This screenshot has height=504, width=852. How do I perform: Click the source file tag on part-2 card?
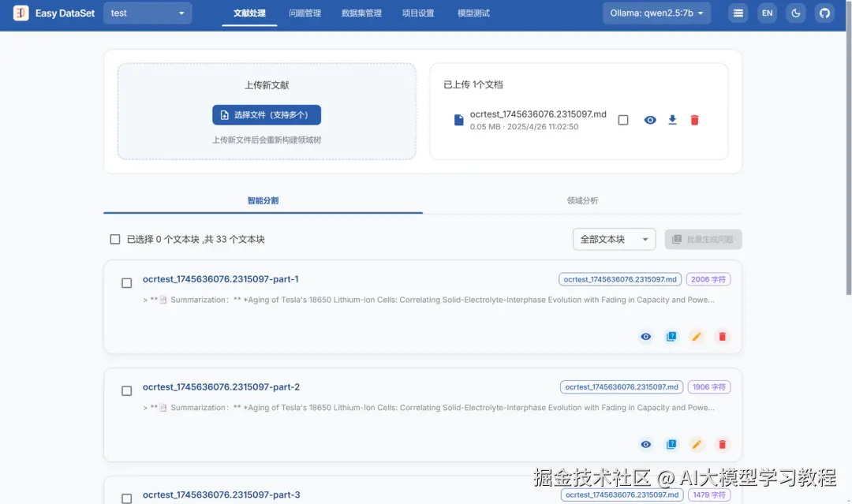622,386
